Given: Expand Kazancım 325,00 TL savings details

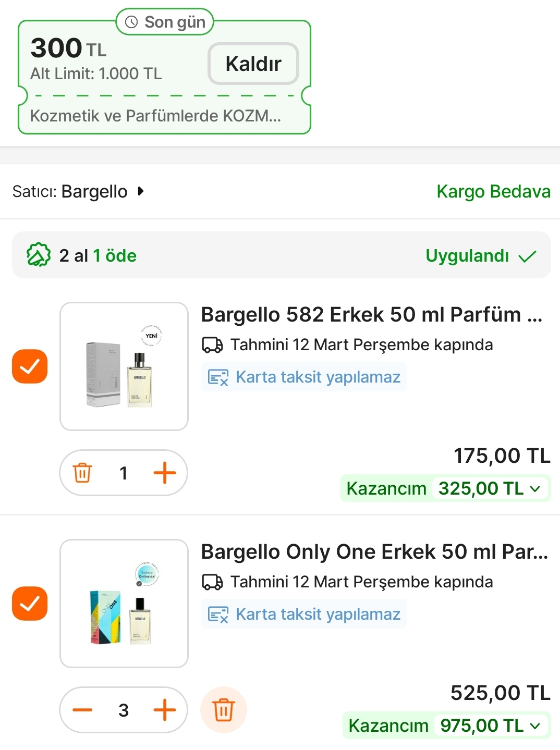Looking at the screenshot, I should coord(535,489).
